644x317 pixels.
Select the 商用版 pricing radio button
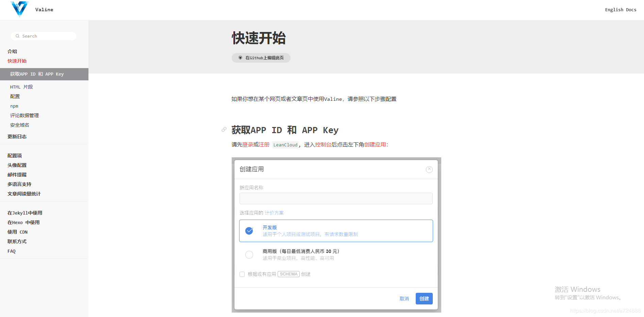click(x=249, y=254)
